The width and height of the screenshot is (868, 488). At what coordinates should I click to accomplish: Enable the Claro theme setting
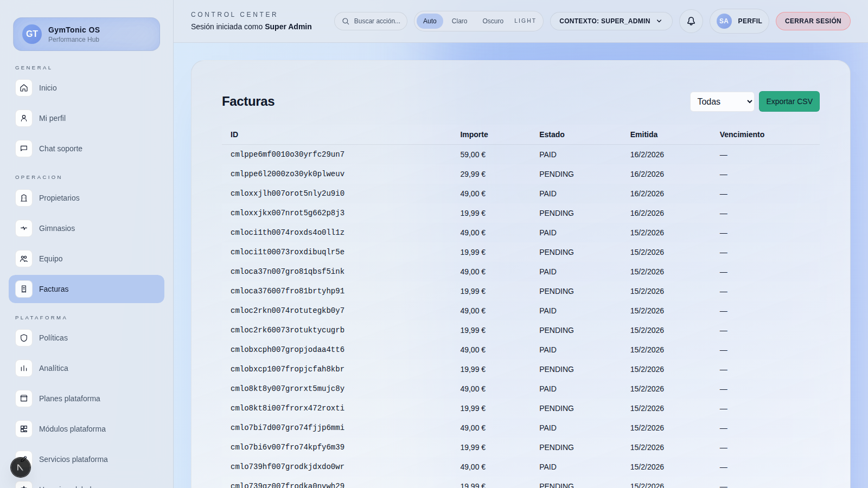coord(459,21)
